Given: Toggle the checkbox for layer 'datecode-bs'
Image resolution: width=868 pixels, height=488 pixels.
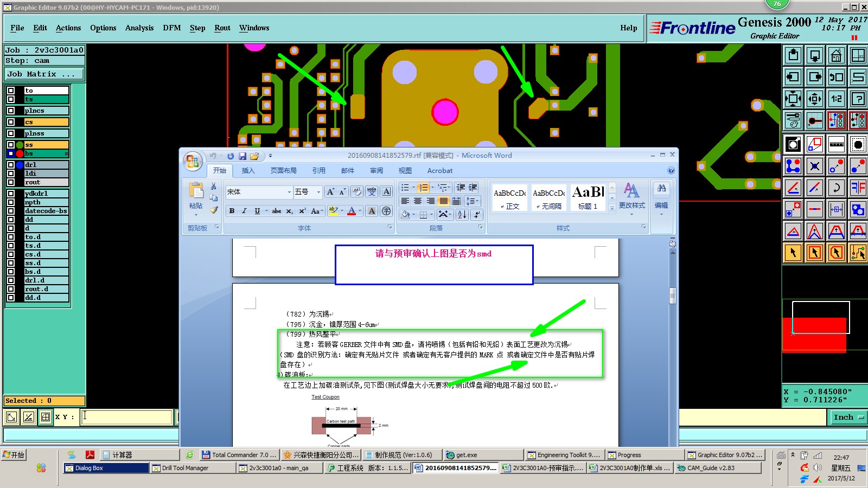Looking at the screenshot, I should [x=11, y=211].
